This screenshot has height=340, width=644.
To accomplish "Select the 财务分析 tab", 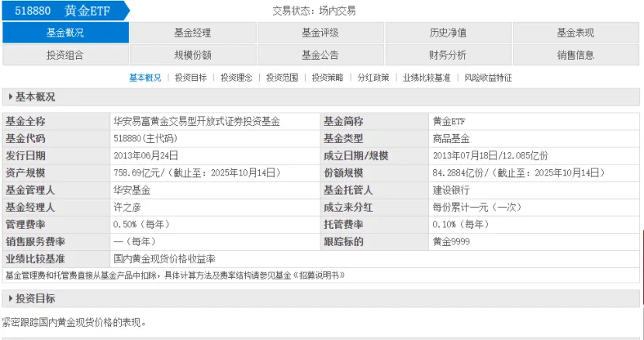I will (448, 55).
